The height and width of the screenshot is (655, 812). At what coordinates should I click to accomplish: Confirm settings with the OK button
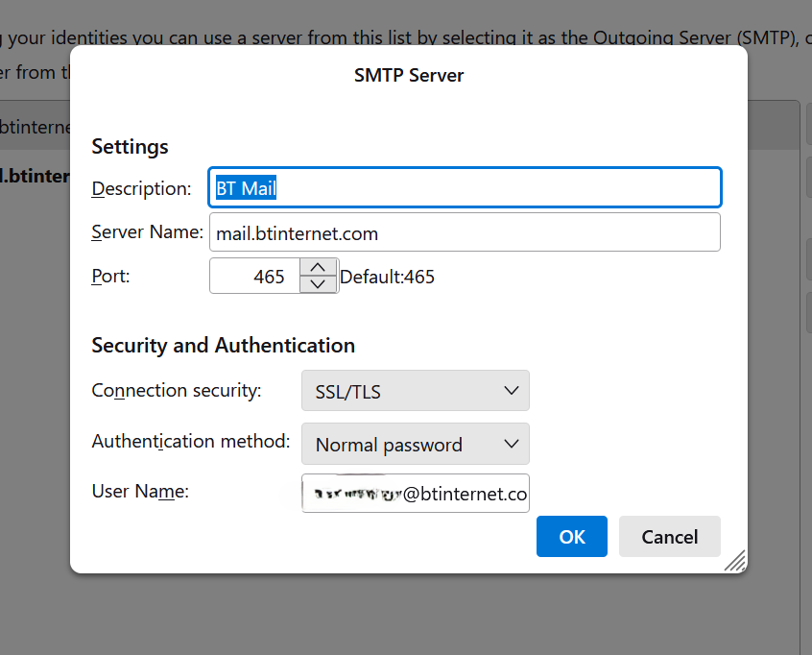[572, 536]
